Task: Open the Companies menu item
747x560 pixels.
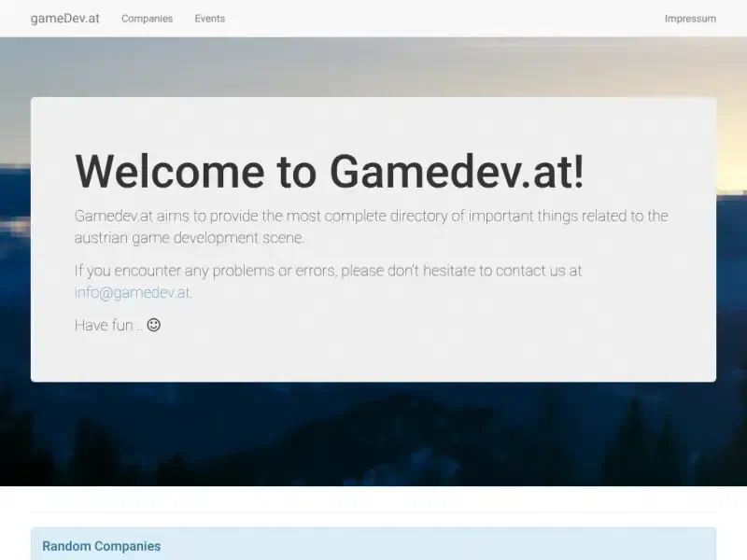Action: (147, 19)
